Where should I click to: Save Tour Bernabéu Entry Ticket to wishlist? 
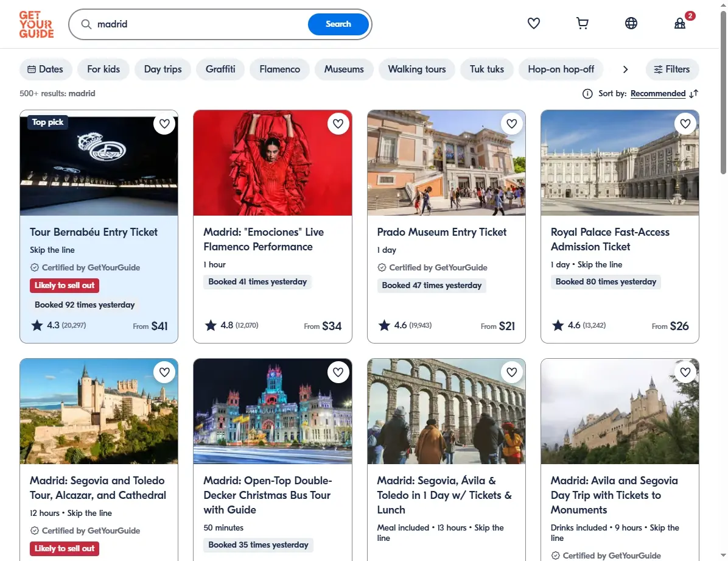[164, 124]
